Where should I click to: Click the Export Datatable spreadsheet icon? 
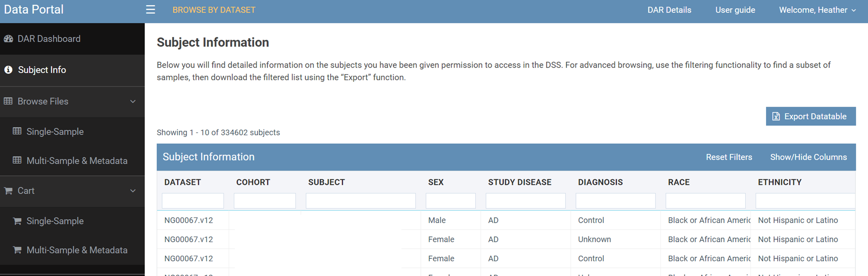pyautogui.click(x=776, y=117)
